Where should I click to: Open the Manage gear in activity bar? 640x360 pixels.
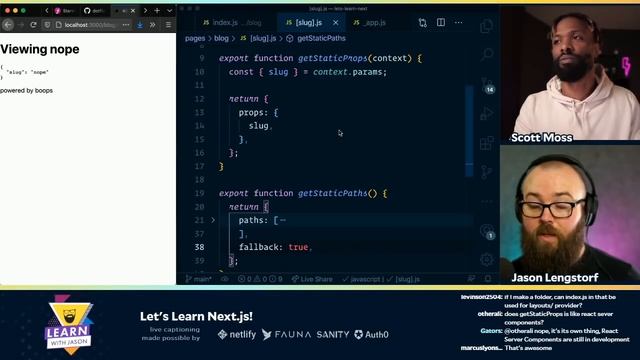[x=487, y=259]
